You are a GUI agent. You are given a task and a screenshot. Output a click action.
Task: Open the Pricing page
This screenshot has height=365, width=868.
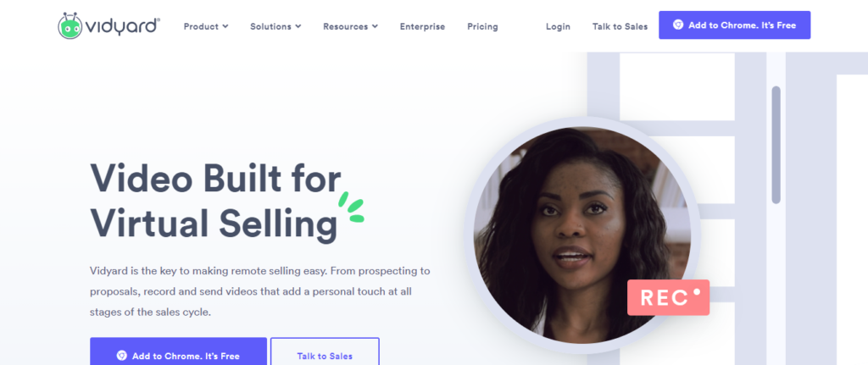pyautogui.click(x=482, y=26)
